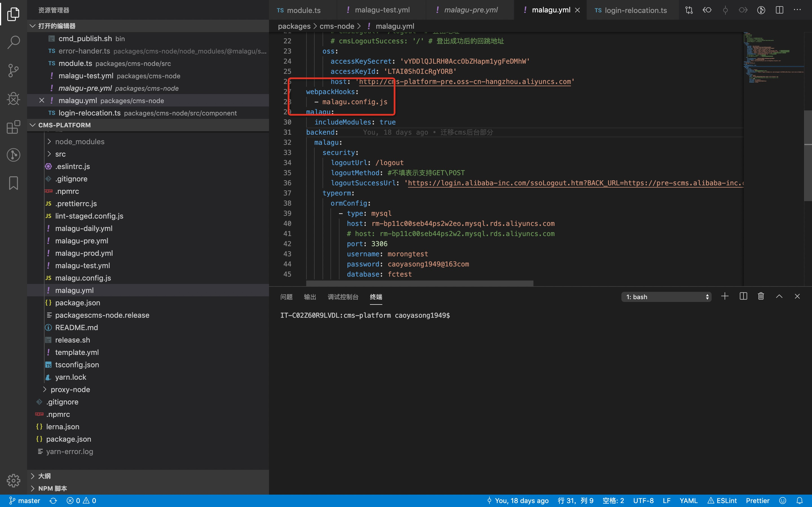Open the Bookmarks view icon
The width and height of the screenshot is (812, 507).
coord(14,183)
